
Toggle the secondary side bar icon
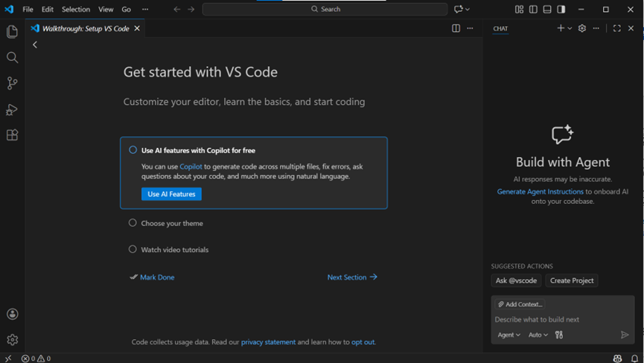[561, 9]
